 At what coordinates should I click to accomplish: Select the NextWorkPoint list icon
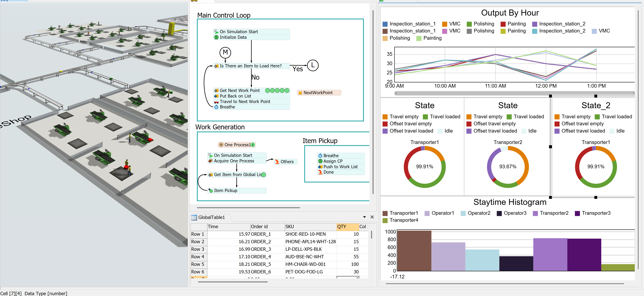(x=300, y=93)
